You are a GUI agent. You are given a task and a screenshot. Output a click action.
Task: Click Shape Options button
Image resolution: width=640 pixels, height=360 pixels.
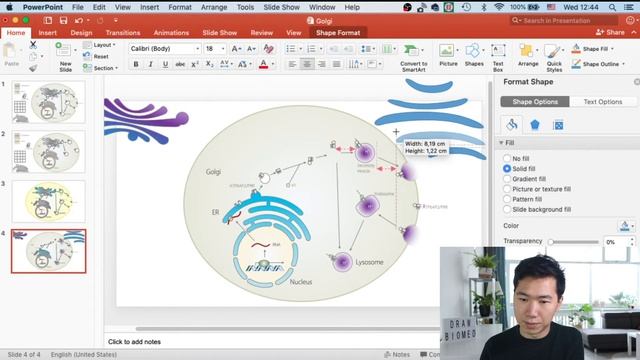point(535,102)
